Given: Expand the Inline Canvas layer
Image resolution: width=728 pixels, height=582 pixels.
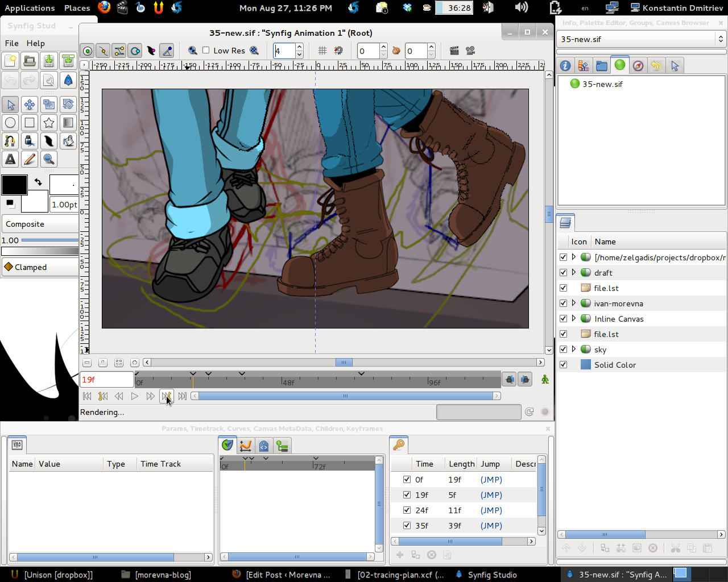Looking at the screenshot, I should click(x=574, y=318).
